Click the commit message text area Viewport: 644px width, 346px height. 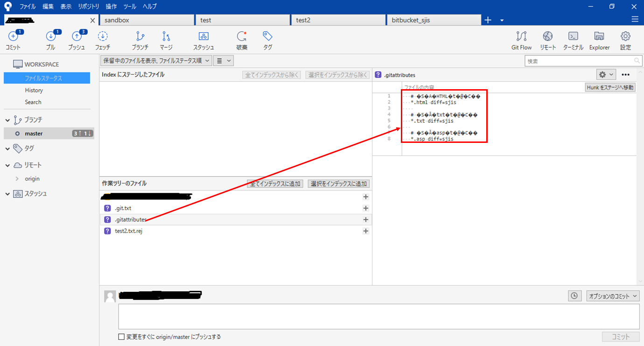pyautogui.click(x=379, y=317)
